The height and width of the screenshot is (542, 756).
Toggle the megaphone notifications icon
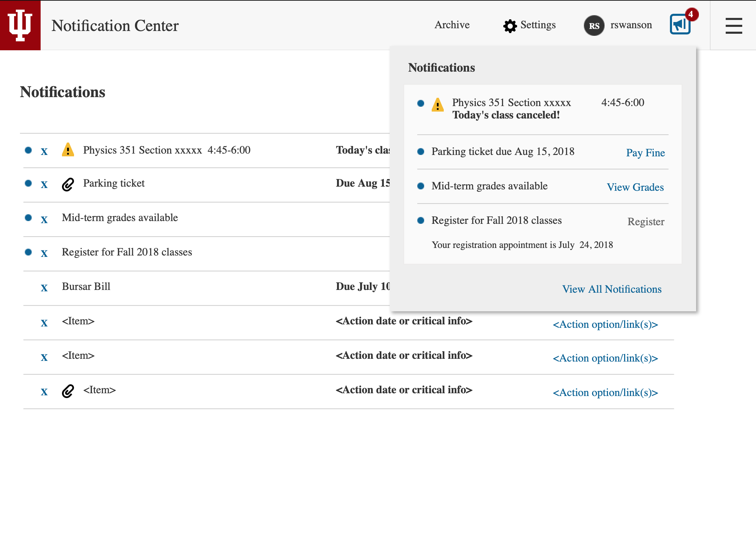point(680,24)
